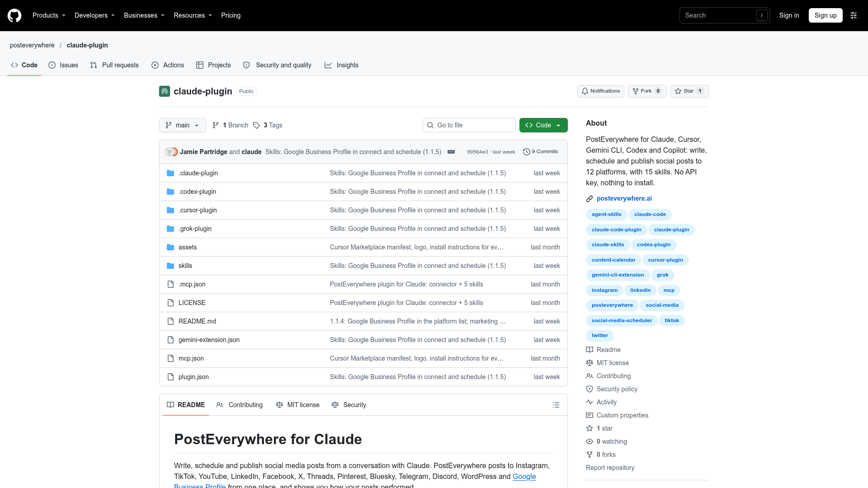The width and height of the screenshot is (868, 488).
Task: Expand commit message ellipsis icon
Action: [x=451, y=152]
